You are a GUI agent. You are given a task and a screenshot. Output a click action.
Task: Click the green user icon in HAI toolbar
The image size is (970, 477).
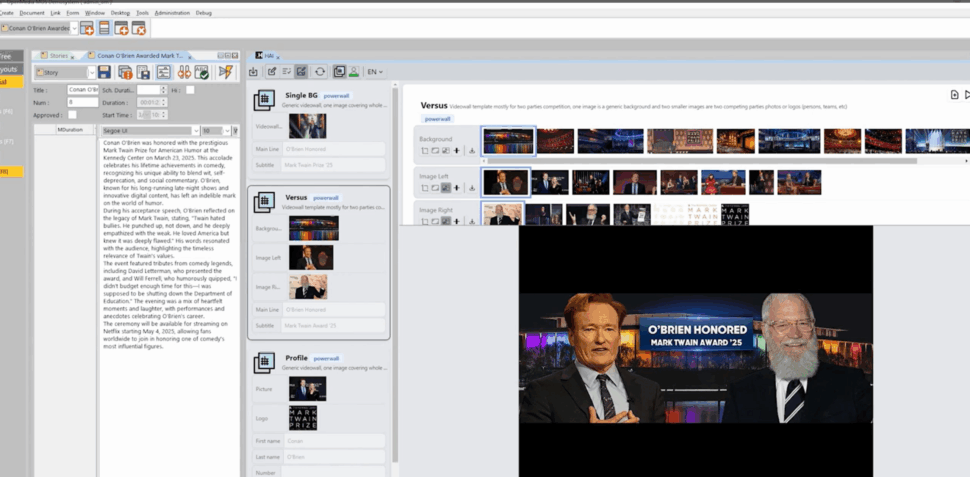[x=354, y=72]
